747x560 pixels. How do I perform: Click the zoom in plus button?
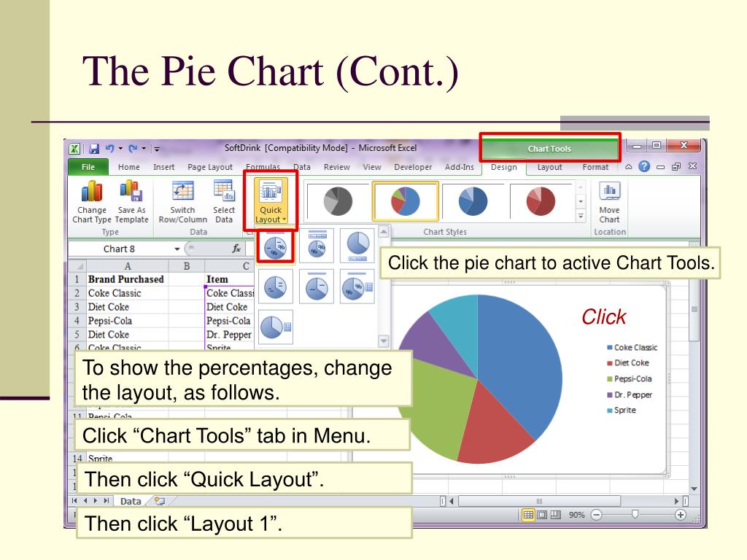tap(681, 515)
